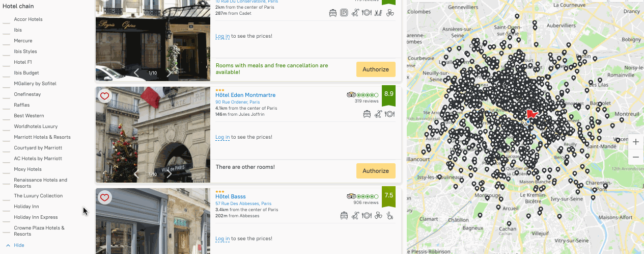
Task: Check the Accor Hotels chain filter
Action: point(7,20)
